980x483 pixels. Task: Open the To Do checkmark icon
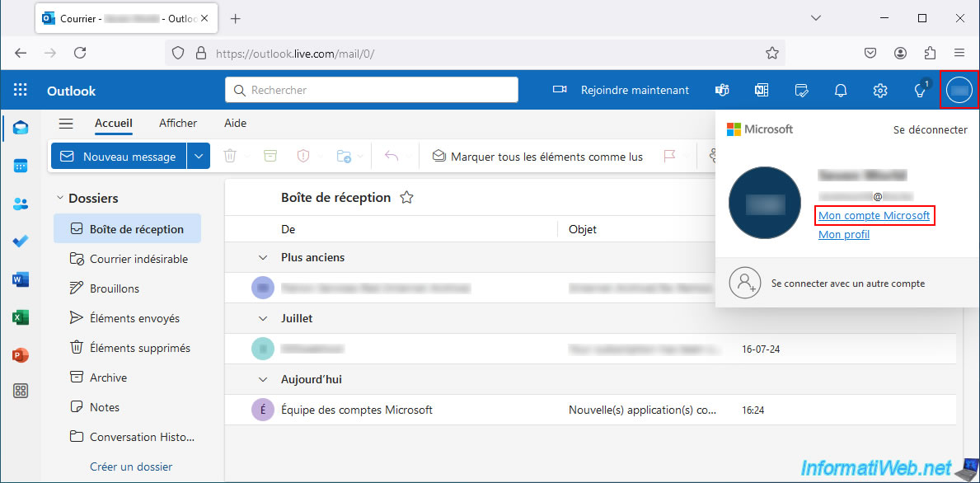[21, 242]
